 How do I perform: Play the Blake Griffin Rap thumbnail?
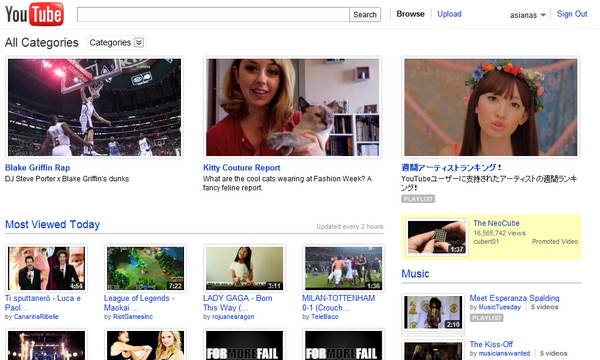pos(95,107)
